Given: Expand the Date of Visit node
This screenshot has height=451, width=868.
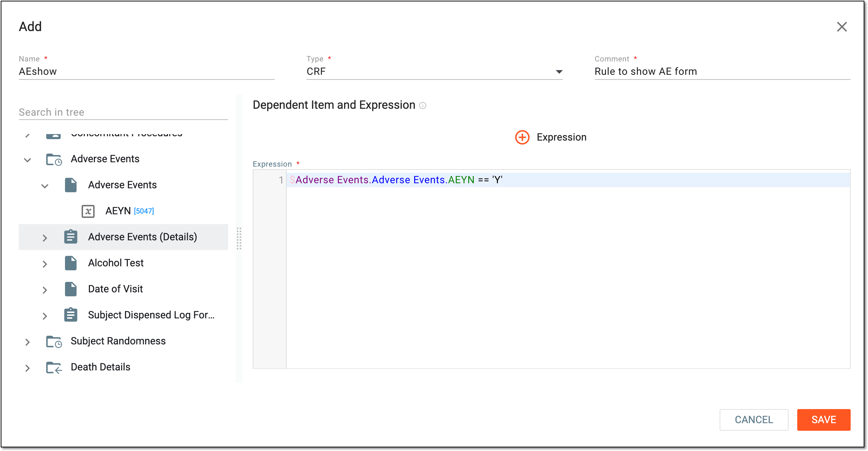Looking at the screenshot, I should pyautogui.click(x=45, y=290).
